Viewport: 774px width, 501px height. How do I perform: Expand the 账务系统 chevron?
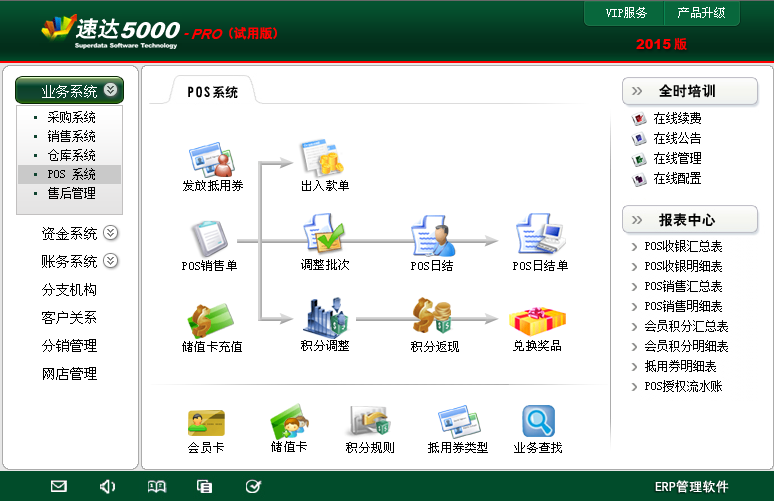tap(111, 260)
